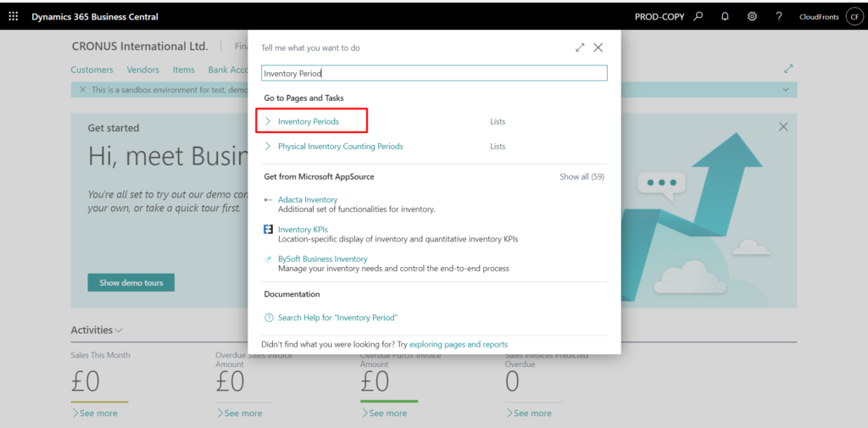Open Physical Inventory Counting Periods page
This screenshot has width=868, height=428.
click(x=341, y=146)
